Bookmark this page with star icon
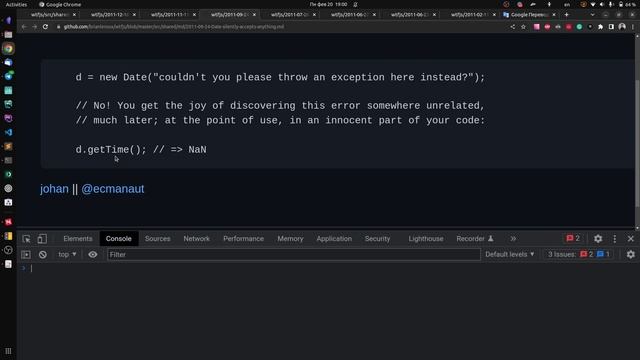This screenshot has height=360, width=640. [523, 27]
